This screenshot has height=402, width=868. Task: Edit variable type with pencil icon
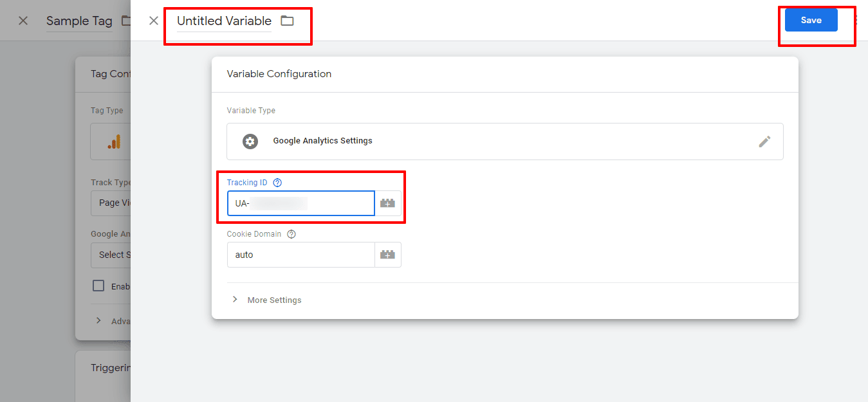(x=764, y=142)
